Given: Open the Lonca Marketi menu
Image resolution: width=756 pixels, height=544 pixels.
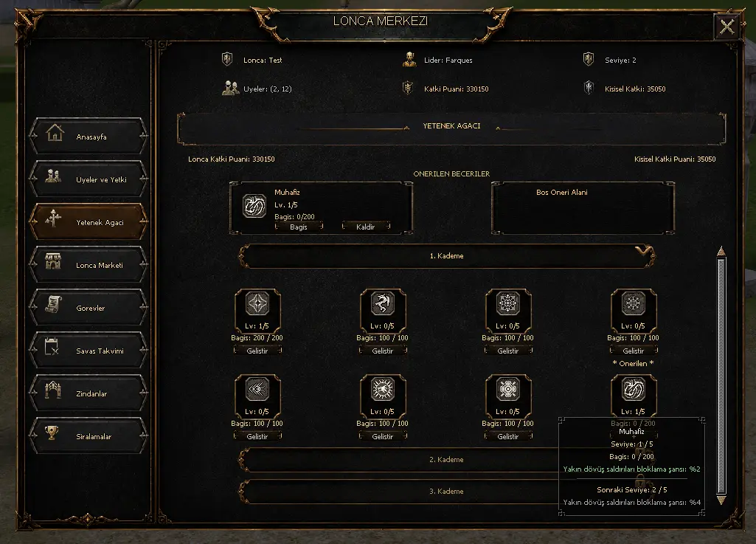Looking at the screenshot, I should (x=89, y=265).
